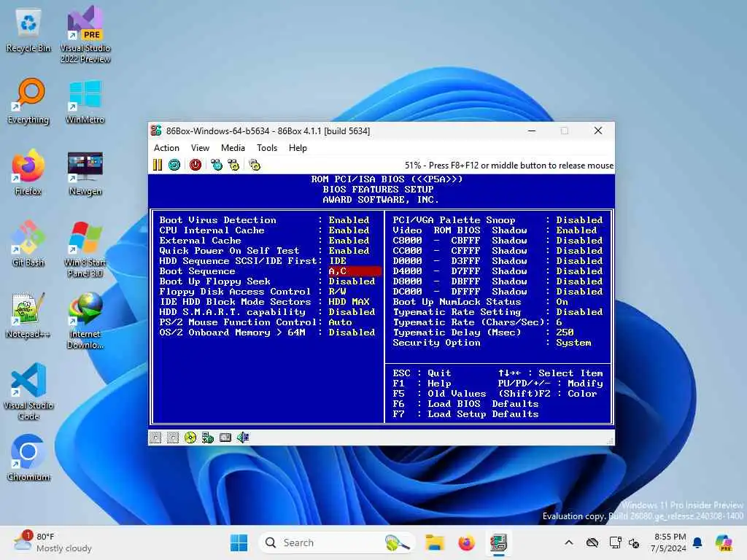Click 'Boot Virus Detection' label in BIOS

(217, 220)
